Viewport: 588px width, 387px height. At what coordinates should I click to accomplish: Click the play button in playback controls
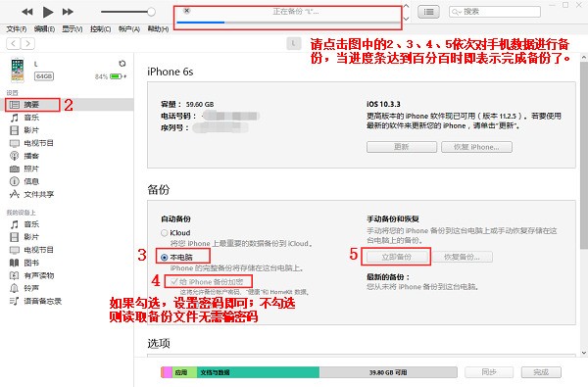(x=48, y=12)
